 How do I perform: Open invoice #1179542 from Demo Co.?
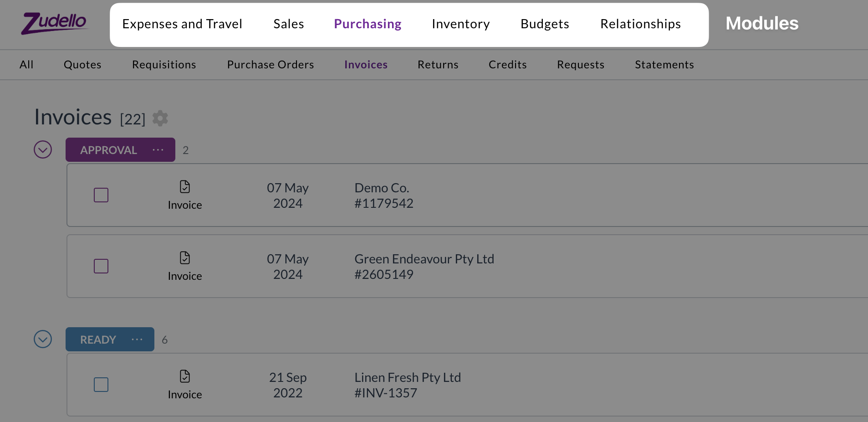tap(384, 196)
